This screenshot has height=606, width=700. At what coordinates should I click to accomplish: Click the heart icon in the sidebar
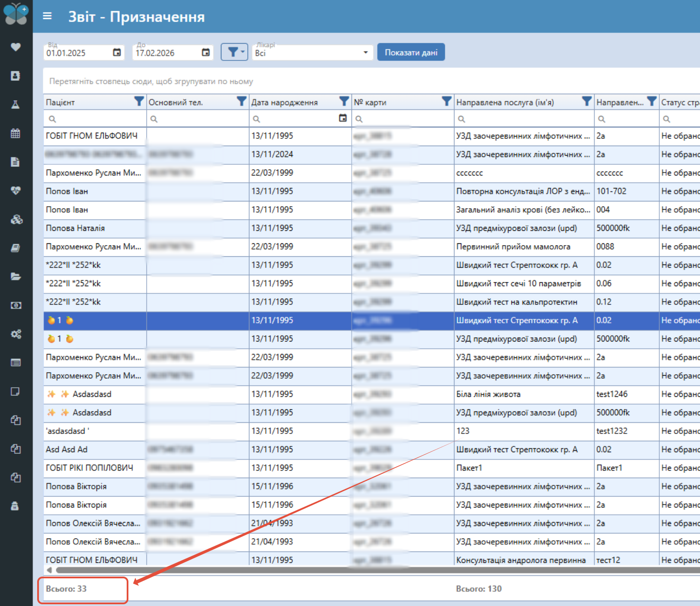[x=16, y=47]
